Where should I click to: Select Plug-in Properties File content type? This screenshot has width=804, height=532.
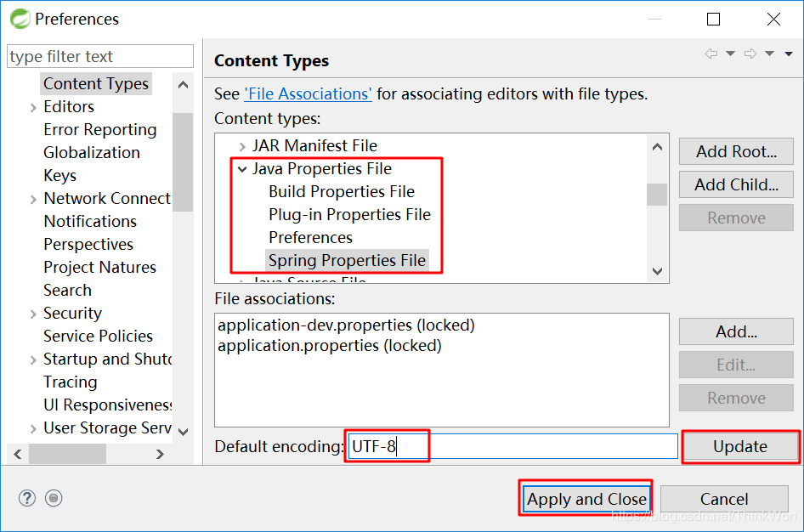click(349, 214)
